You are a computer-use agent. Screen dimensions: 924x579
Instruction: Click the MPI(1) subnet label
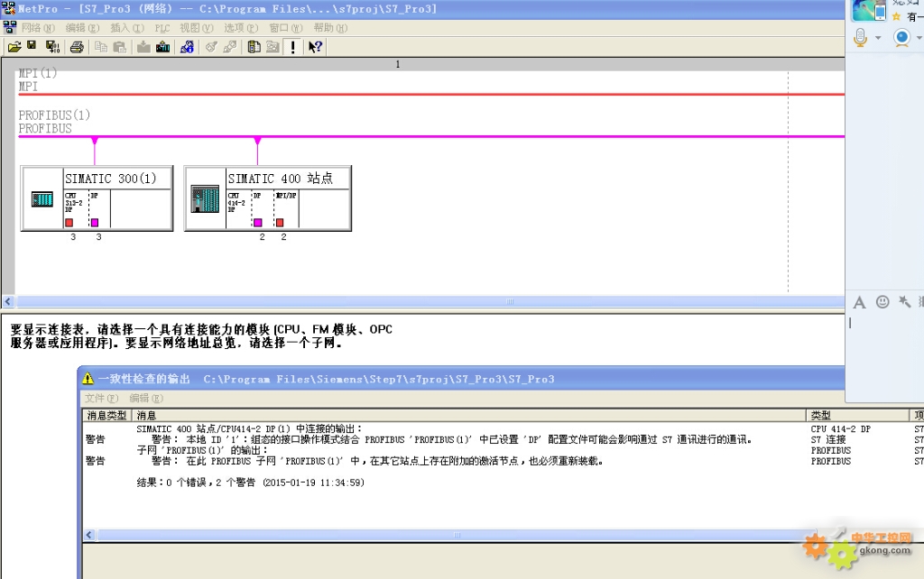[38, 73]
